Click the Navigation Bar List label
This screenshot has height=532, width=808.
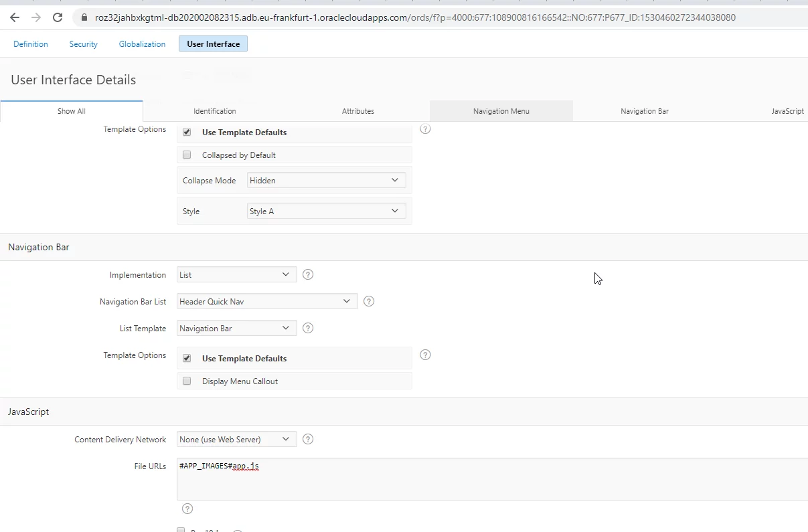133,302
